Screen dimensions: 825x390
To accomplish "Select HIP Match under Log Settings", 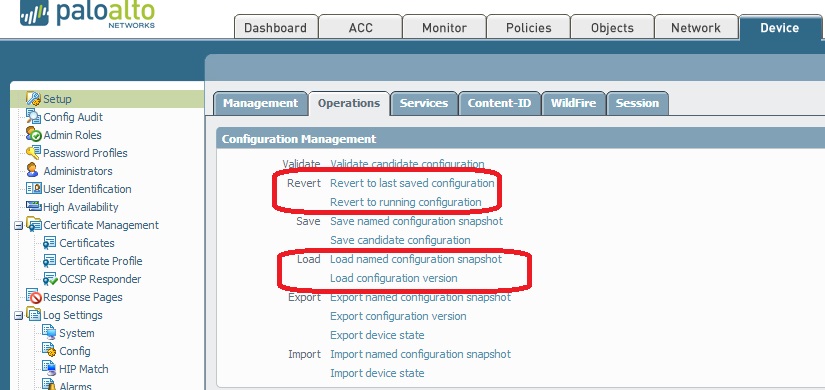I will [x=84, y=369].
